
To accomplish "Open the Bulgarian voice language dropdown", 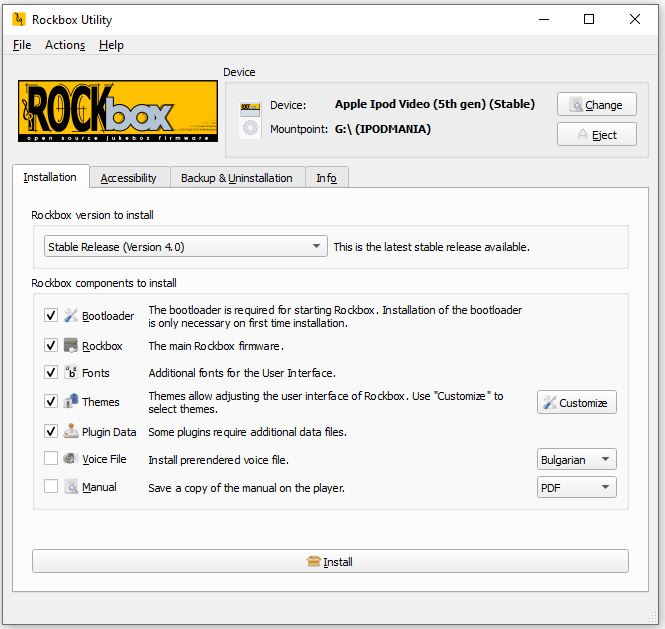I will click(576, 460).
